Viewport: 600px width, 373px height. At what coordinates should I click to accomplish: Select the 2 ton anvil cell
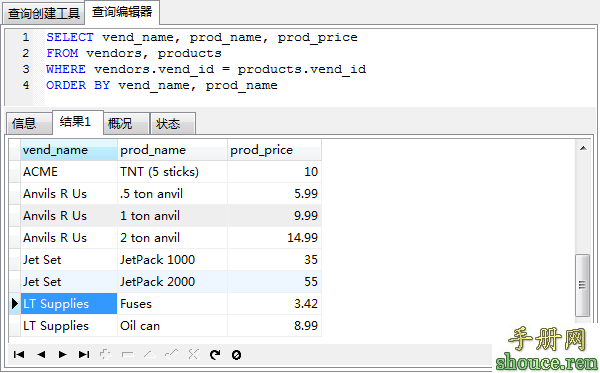click(x=172, y=238)
